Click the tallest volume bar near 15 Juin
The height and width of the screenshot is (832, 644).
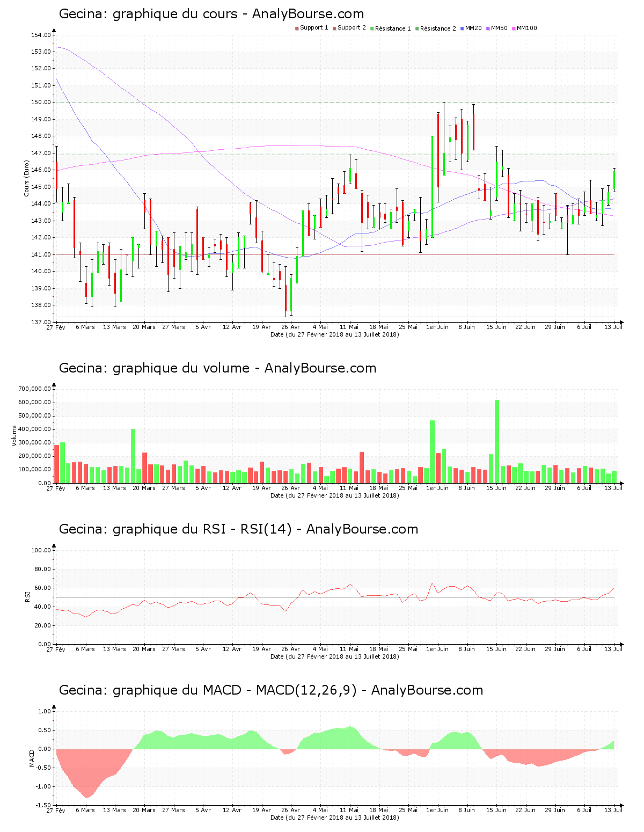497,441
